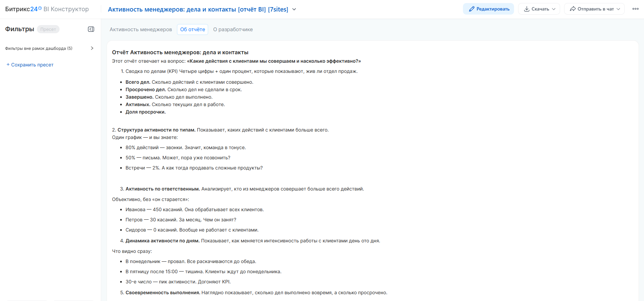Click the download icon on Скачать

[x=527, y=9]
